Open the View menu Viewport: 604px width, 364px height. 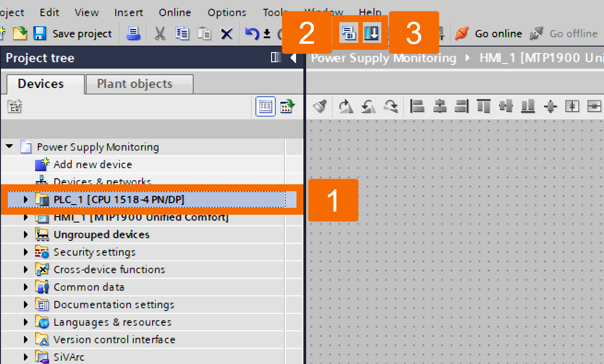(x=87, y=12)
